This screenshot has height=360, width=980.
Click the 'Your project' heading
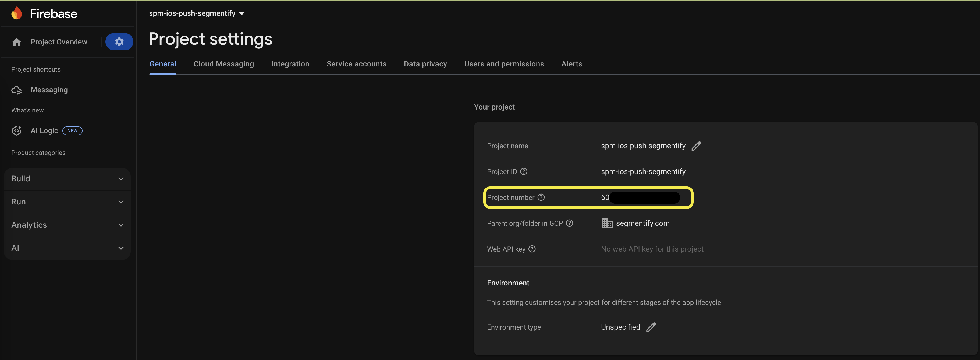pyautogui.click(x=494, y=107)
